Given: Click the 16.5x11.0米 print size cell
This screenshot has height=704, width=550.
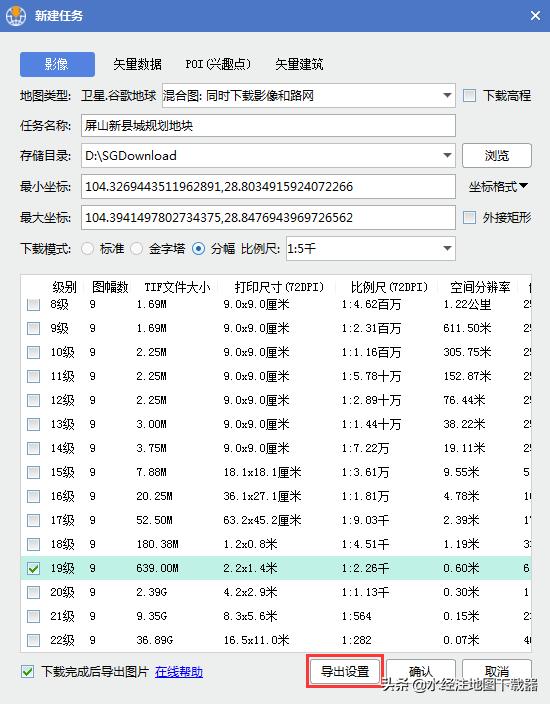Looking at the screenshot, I should pyautogui.click(x=256, y=640).
